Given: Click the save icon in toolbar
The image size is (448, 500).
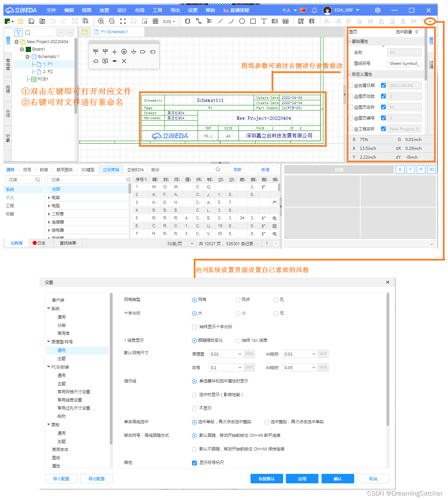Looking at the screenshot, I should 31,21.
